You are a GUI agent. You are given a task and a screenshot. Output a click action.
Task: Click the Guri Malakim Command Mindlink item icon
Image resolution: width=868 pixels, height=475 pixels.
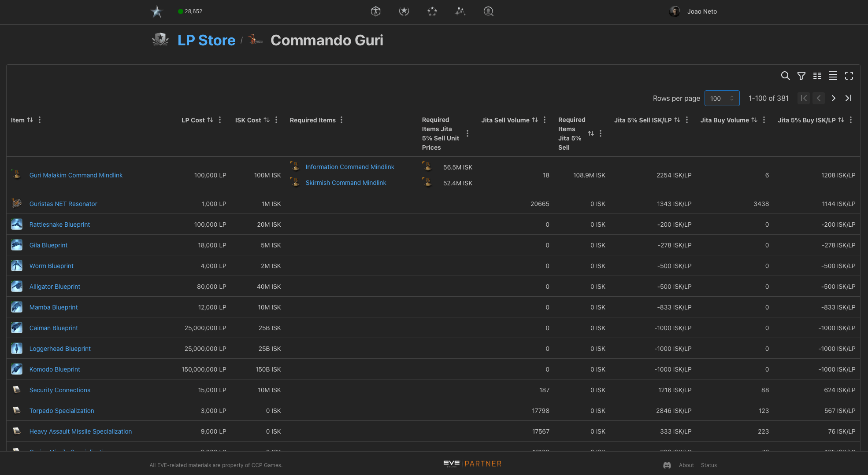point(17,175)
